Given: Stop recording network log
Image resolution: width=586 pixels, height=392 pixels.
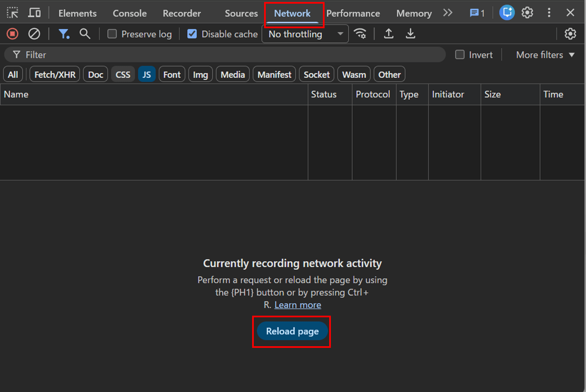Looking at the screenshot, I should coord(12,34).
